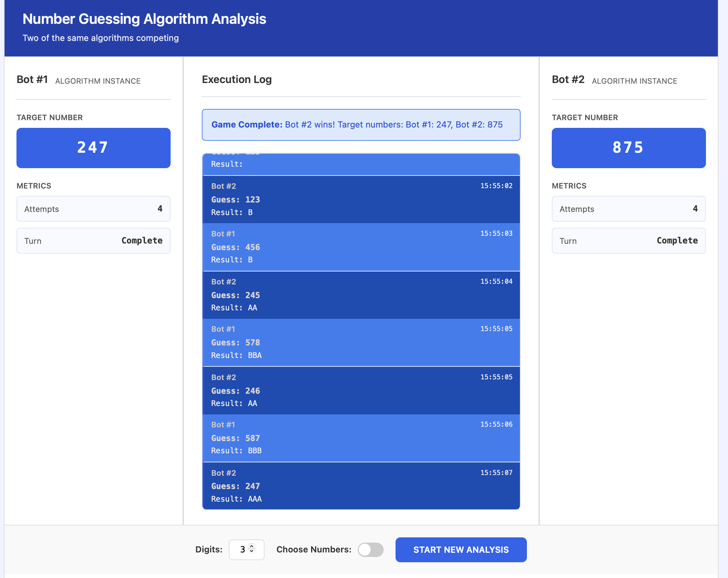728x578 pixels.
Task: Click Bot #1 Attempts metric box
Action: coord(93,209)
